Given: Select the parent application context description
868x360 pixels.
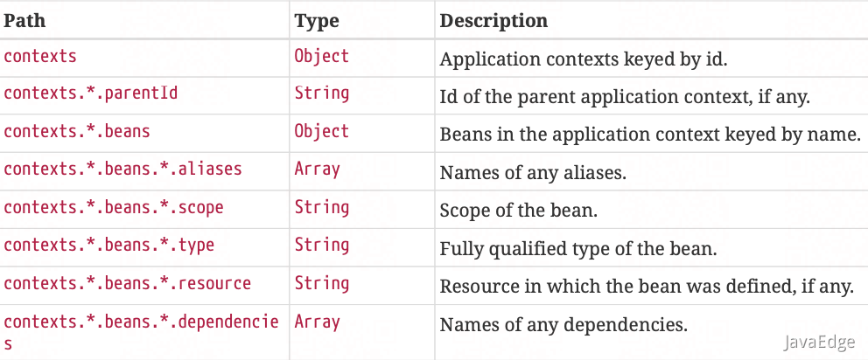Looking at the screenshot, I should [625, 97].
